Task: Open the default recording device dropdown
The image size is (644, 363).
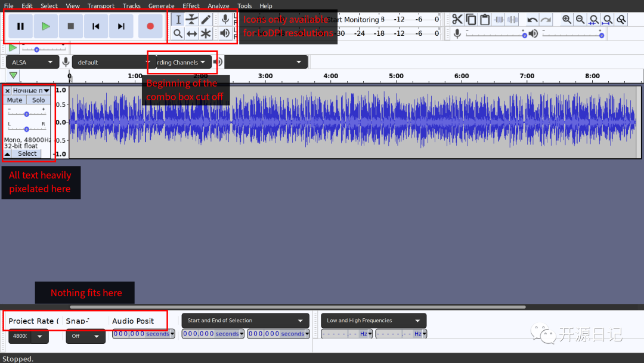Action: 114,62
